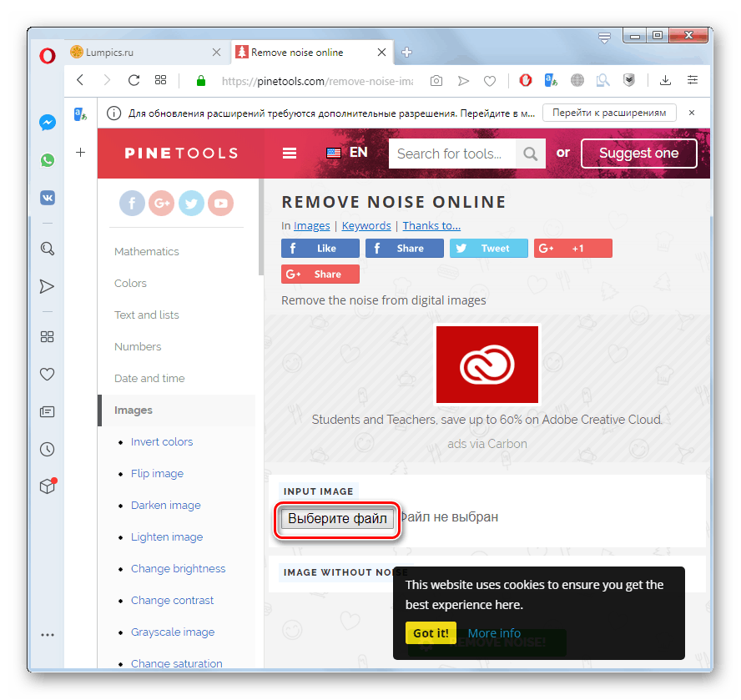
Task: Click the Opera menu logo
Action: [48, 56]
